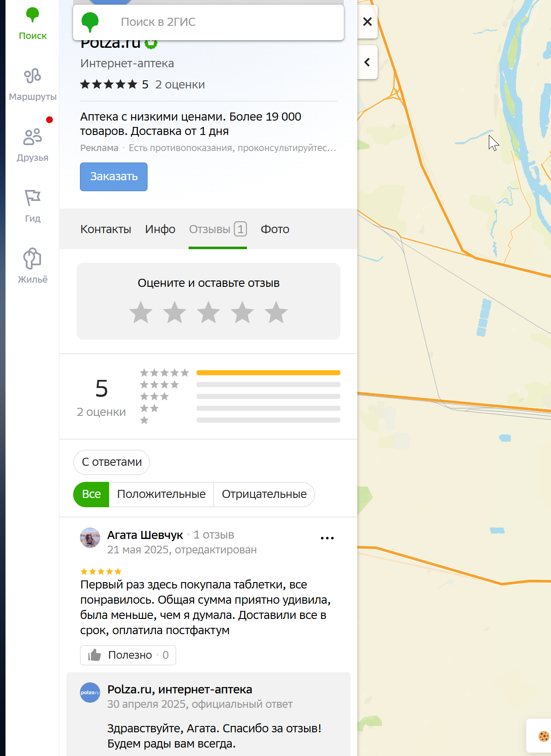This screenshot has height=756, width=551.
Task: Rate one star in review form
Action: coord(141,313)
